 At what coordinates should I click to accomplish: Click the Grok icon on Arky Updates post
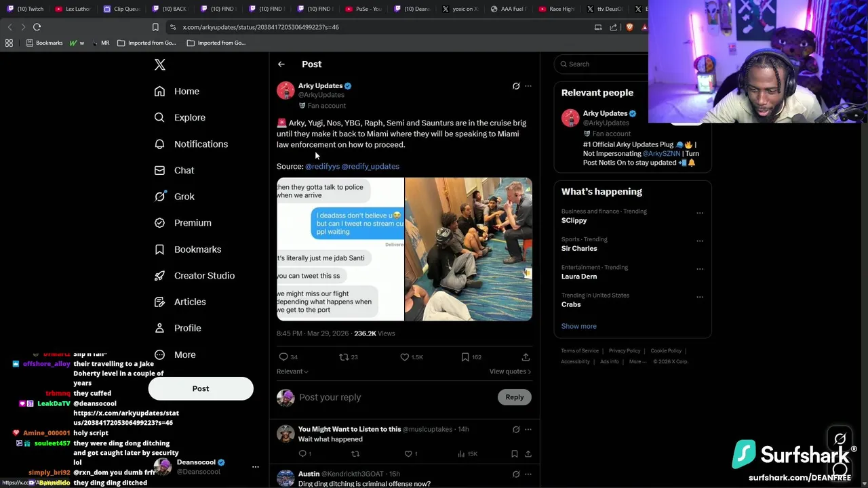516,86
